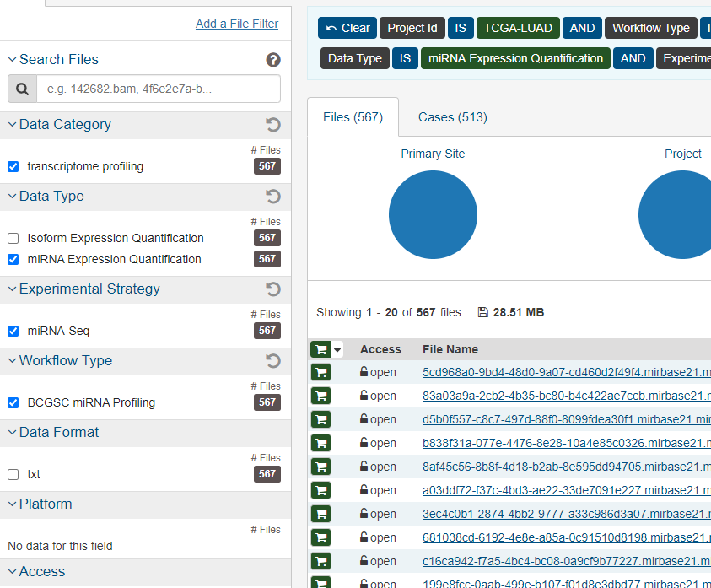
Task: Focus the Search Files text input
Action: coord(159,89)
